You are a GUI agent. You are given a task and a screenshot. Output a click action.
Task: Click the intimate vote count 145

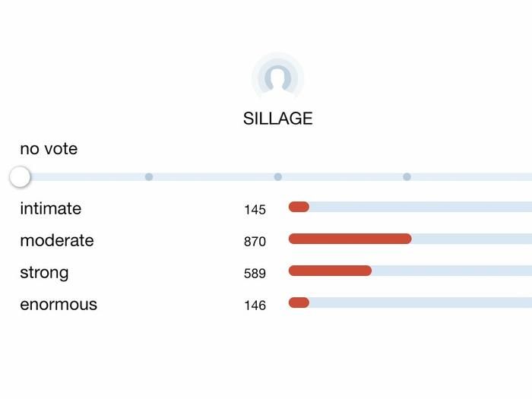(255, 210)
